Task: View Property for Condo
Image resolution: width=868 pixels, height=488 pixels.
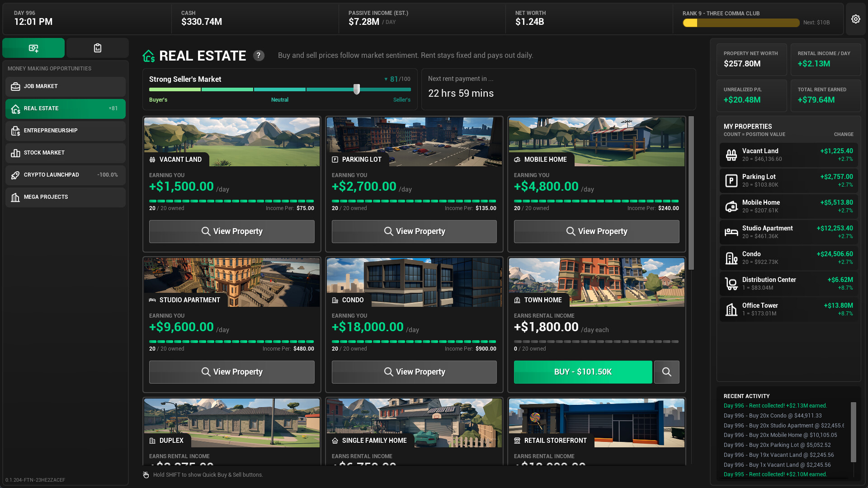Action: pyautogui.click(x=414, y=372)
